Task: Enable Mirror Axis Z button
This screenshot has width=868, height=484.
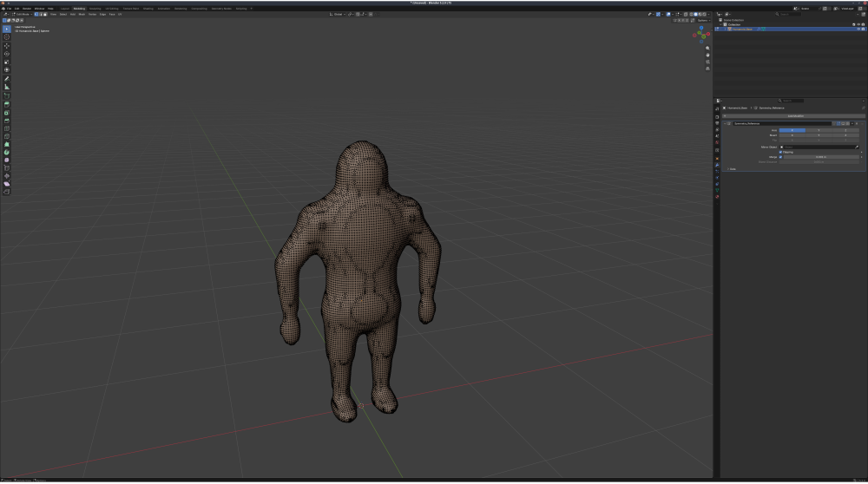Action: pyautogui.click(x=845, y=131)
